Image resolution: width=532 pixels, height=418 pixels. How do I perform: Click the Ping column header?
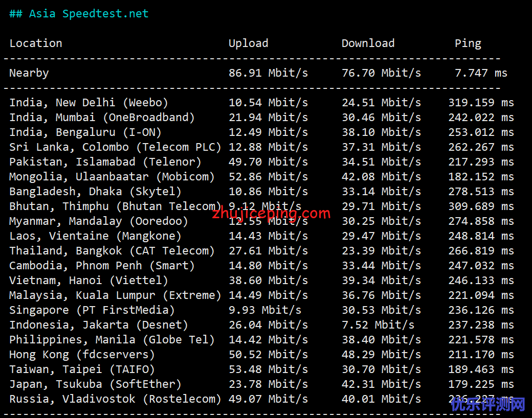(x=468, y=43)
